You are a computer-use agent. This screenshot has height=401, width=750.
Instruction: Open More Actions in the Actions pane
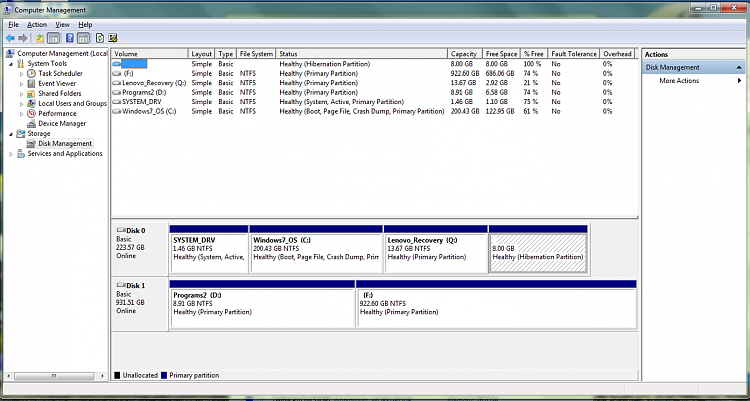point(679,81)
